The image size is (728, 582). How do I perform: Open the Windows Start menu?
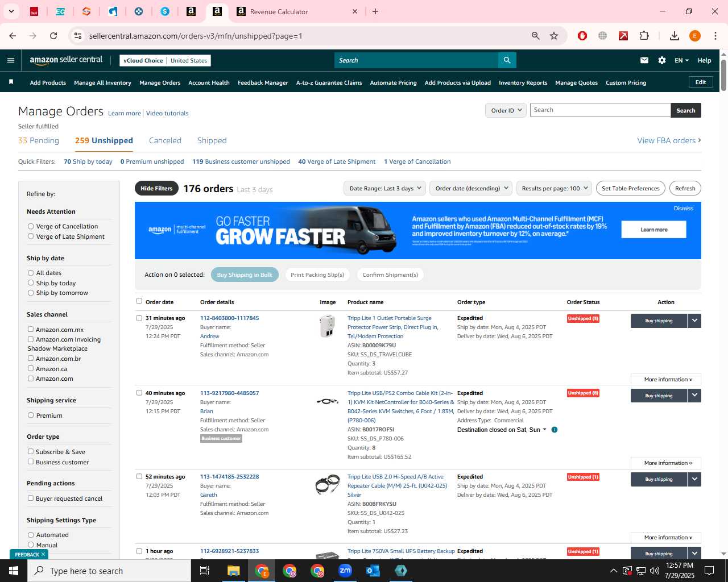point(14,571)
